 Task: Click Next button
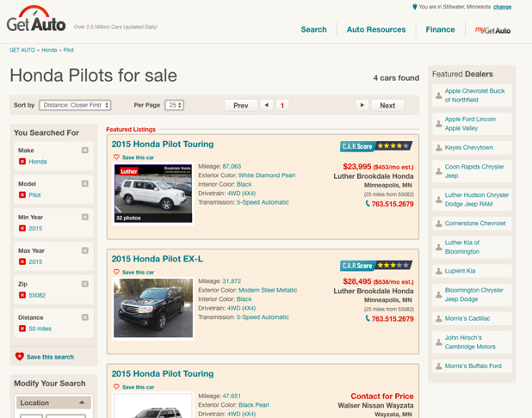click(x=387, y=106)
